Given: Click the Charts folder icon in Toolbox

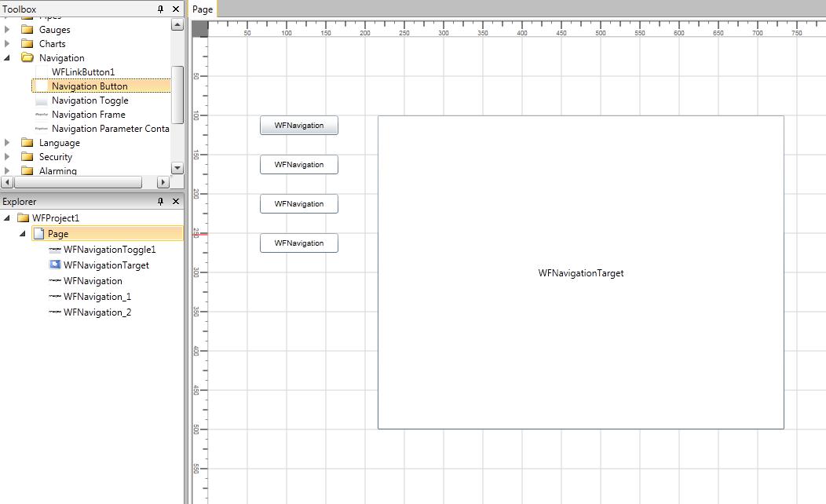Looking at the screenshot, I should click(x=27, y=44).
